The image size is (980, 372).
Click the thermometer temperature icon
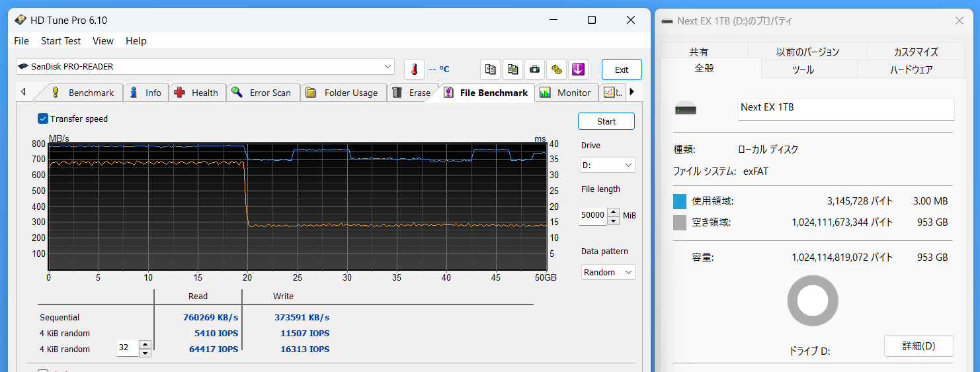click(x=414, y=70)
